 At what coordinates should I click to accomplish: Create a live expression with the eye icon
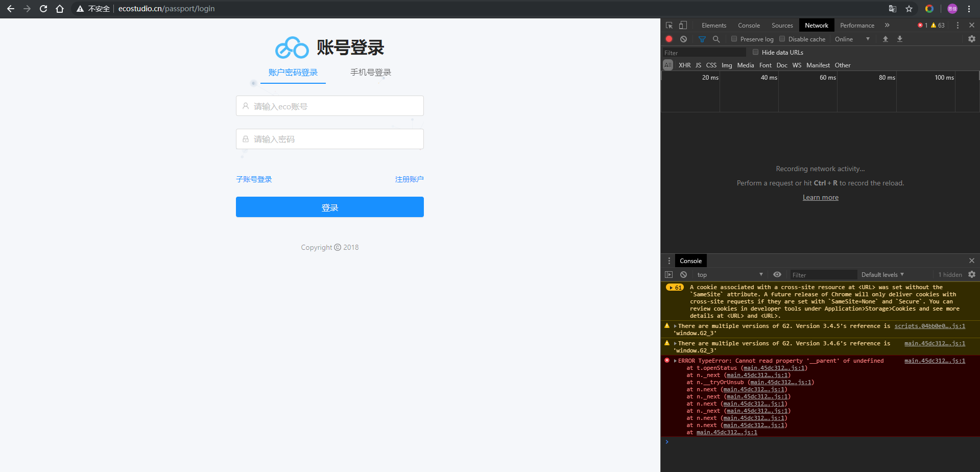(777, 274)
